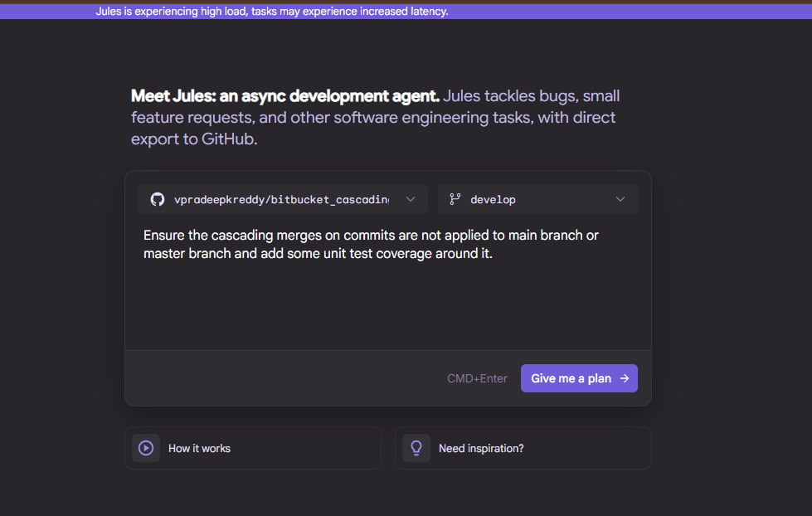The height and width of the screenshot is (516, 812).
Task: Click the words 'Ensure the cascading merges' in prompt
Action: point(224,236)
